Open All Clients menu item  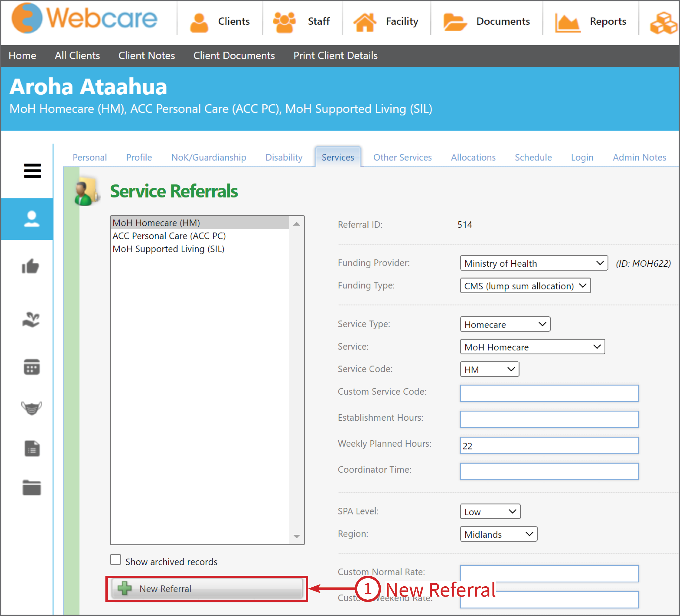pos(77,56)
